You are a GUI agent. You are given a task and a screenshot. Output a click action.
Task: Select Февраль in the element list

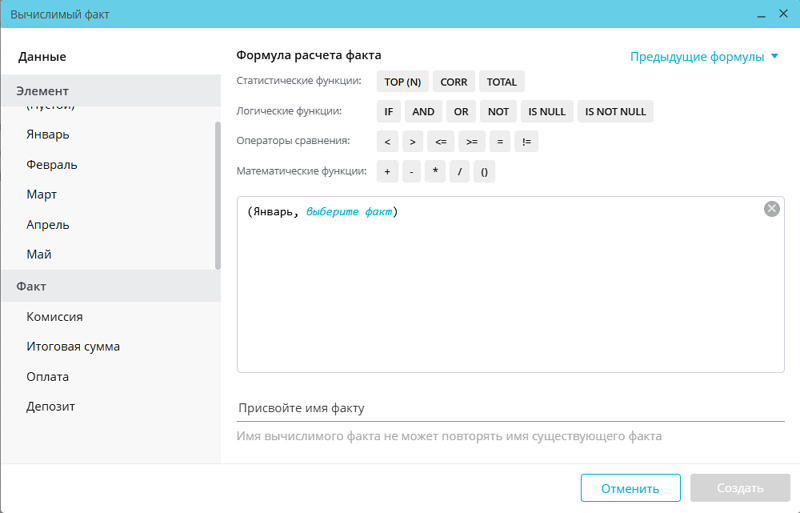[x=52, y=164]
